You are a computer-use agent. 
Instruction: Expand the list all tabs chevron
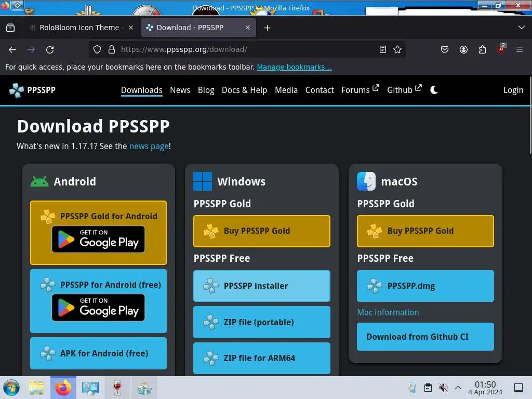click(x=522, y=28)
